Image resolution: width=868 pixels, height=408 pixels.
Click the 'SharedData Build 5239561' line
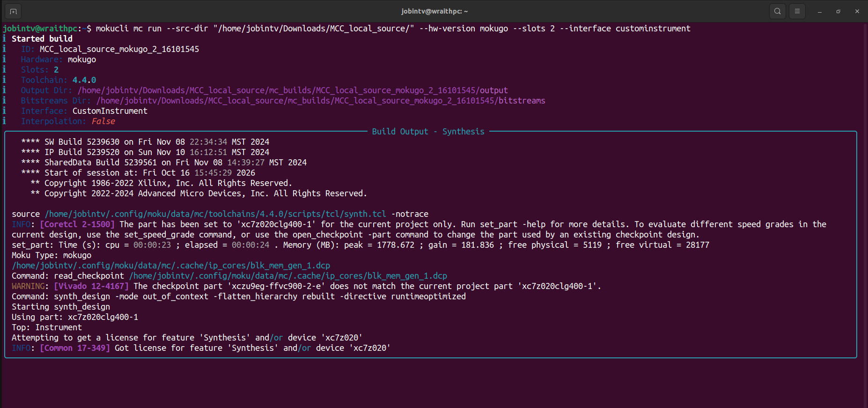(164, 163)
